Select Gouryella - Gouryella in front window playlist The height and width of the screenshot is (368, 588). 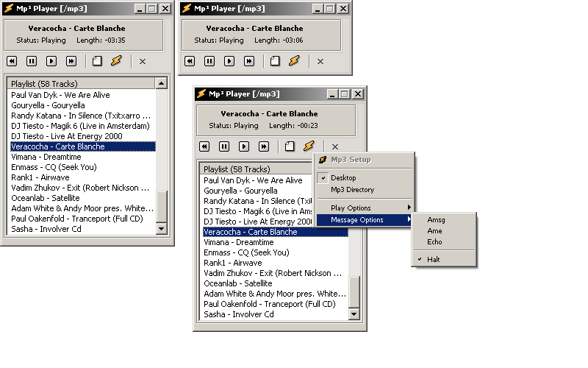coord(258,191)
